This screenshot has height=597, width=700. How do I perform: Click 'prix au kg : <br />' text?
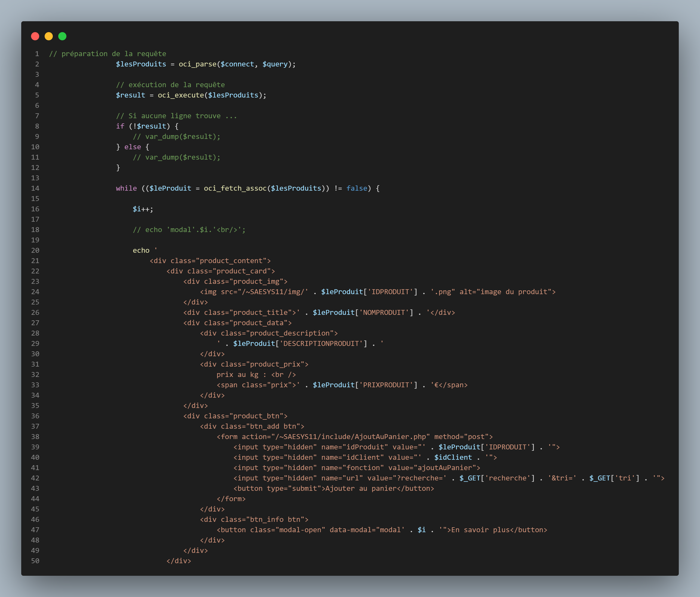point(256,375)
